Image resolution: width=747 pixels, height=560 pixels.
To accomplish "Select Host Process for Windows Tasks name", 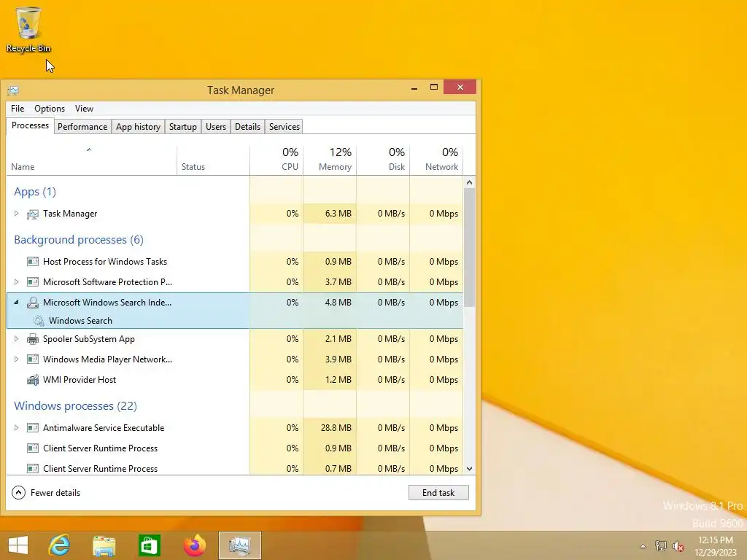I will coord(105,262).
